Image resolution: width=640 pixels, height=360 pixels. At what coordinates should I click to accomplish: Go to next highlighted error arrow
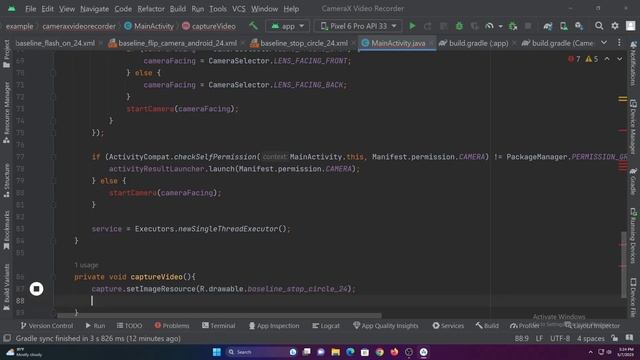(620, 59)
